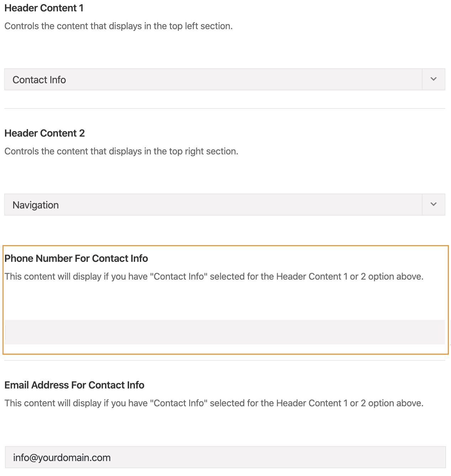The image size is (451, 476).
Task: Open the Contact Info select box
Action: (x=225, y=79)
